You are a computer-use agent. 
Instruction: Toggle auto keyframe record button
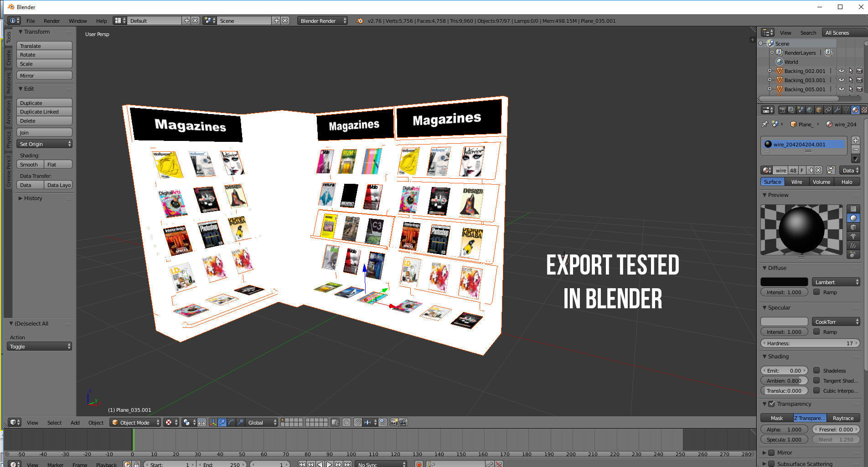point(418,464)
